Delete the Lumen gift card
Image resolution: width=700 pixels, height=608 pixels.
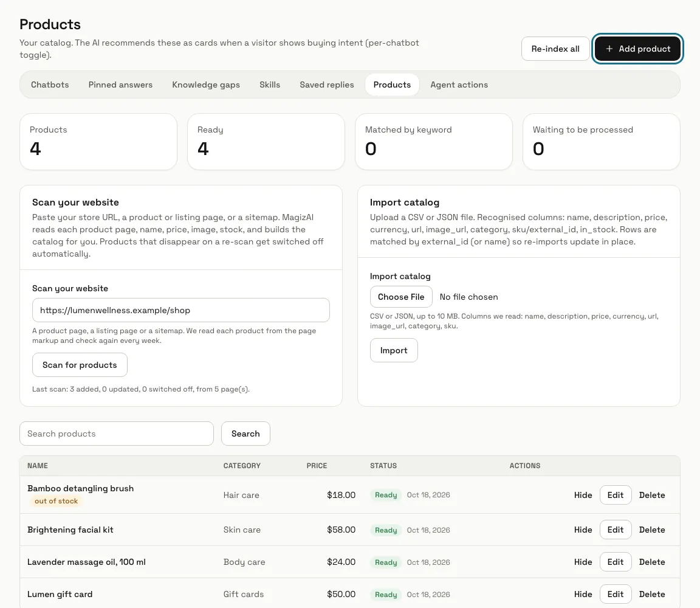tap(652, 594)
